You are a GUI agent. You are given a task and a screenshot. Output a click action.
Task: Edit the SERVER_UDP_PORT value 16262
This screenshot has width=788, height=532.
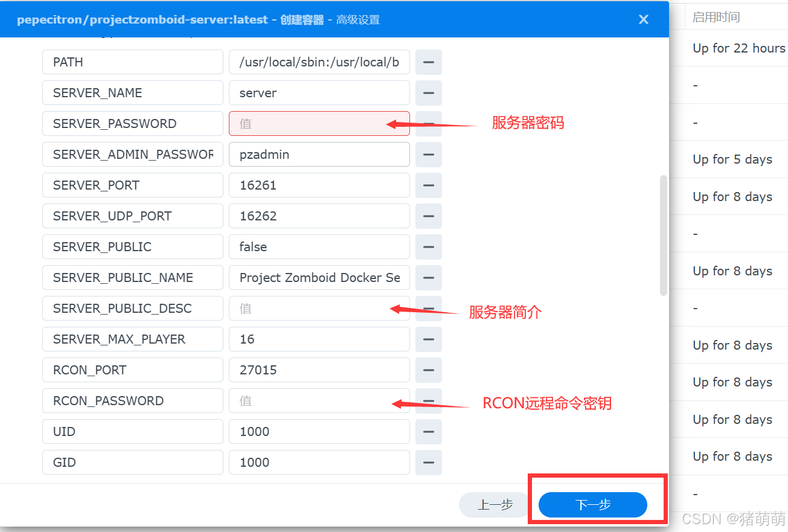[319, 216]
